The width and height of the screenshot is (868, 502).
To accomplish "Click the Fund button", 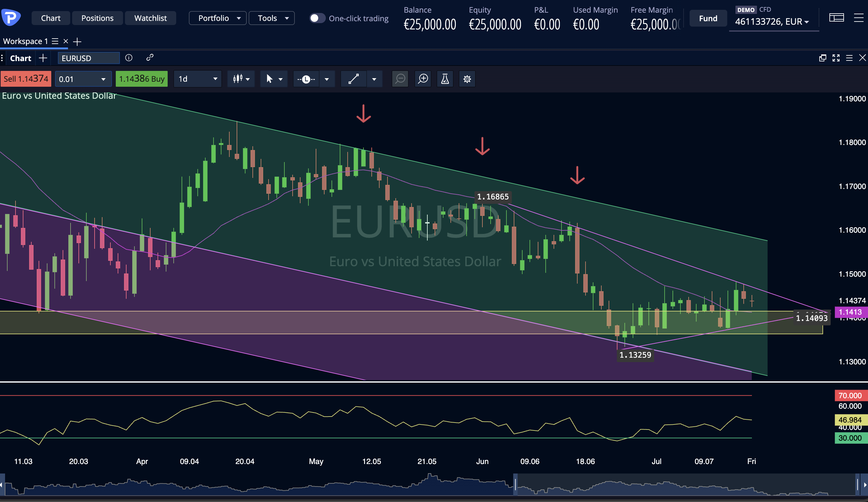I will [x=708, y=18].
